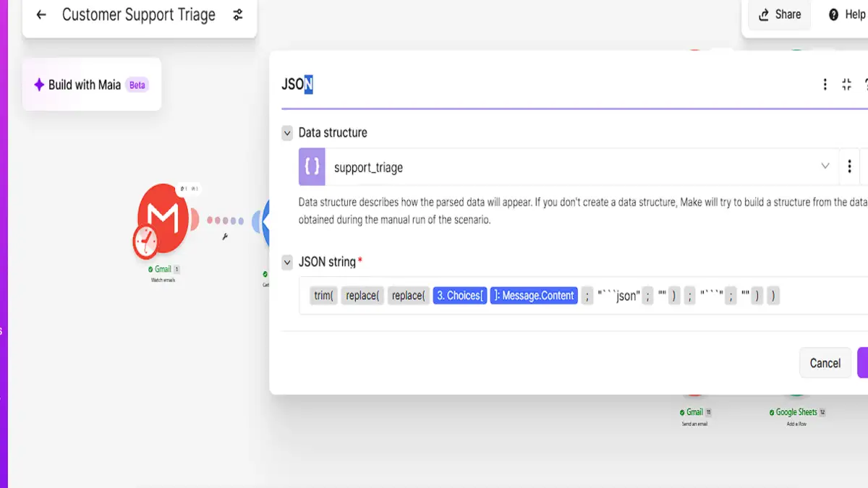This screenshot has height=488, width=868.
Task: Select the first replace( function pill
Action: 362,296
